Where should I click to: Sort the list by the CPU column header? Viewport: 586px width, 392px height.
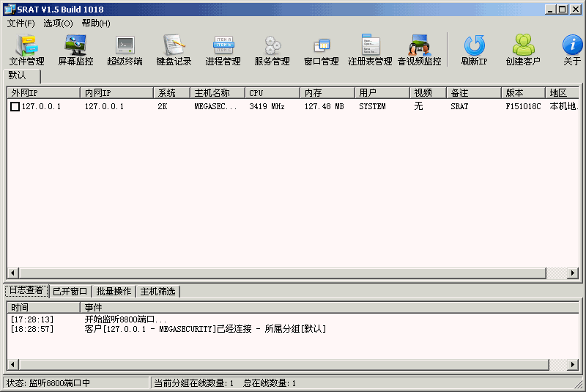click(x=272, y=93)
